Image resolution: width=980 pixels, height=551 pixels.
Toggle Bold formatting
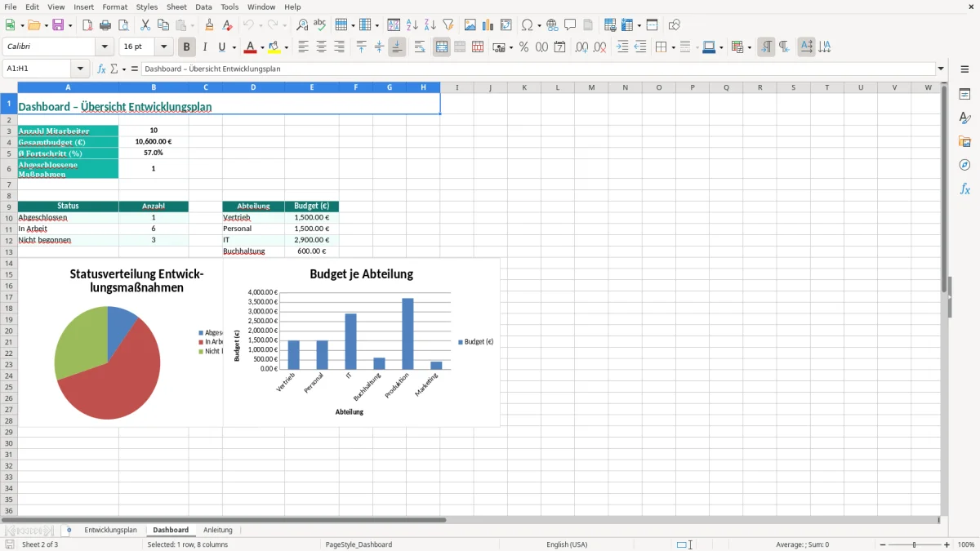[x=187, y=47]
